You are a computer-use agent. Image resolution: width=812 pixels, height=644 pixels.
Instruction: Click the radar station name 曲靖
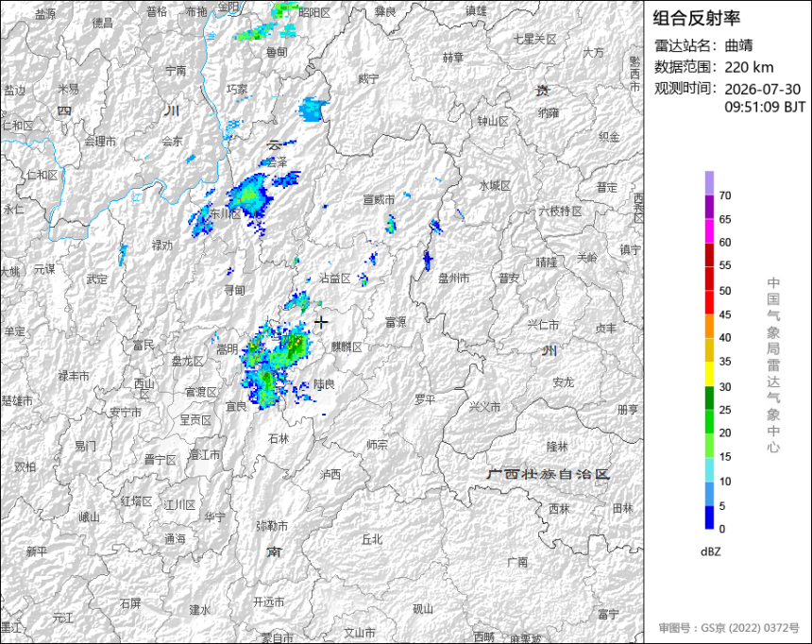pos(738,45)
